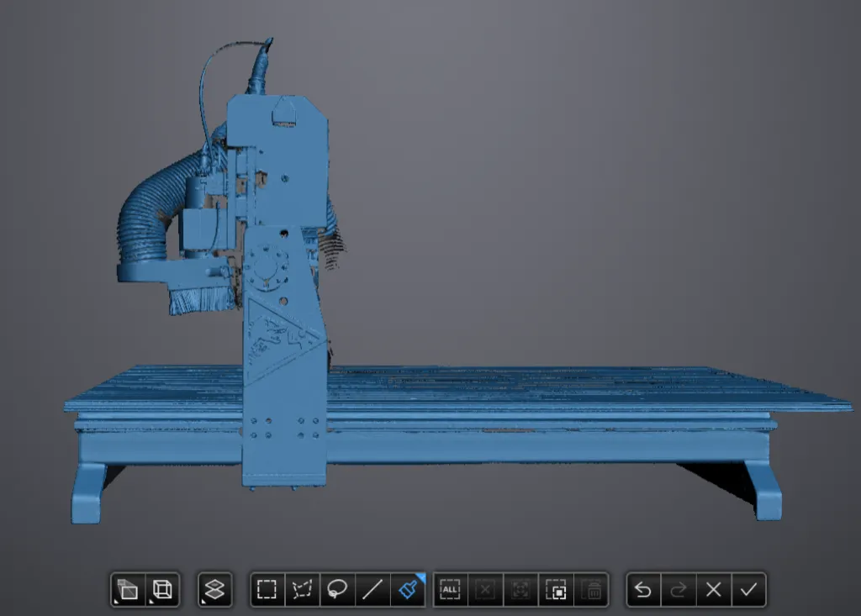Toggle the brush selection tool

(x=408, y=590)
